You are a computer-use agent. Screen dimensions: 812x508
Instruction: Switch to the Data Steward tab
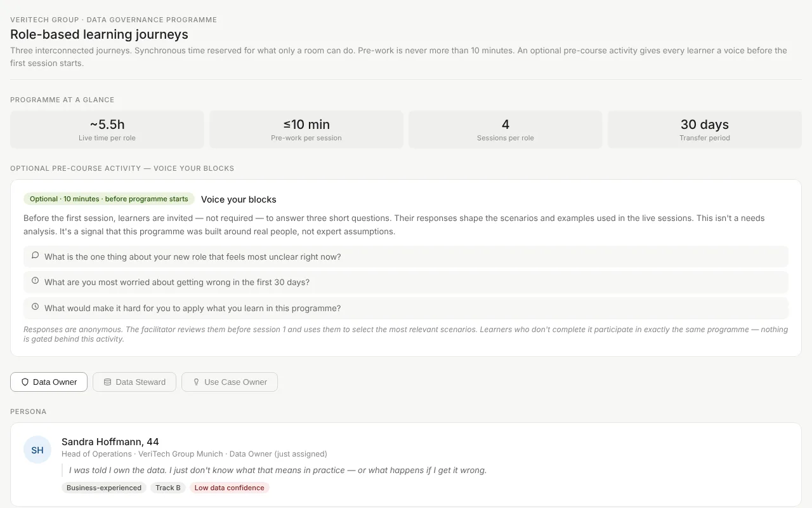pos(134,382)
